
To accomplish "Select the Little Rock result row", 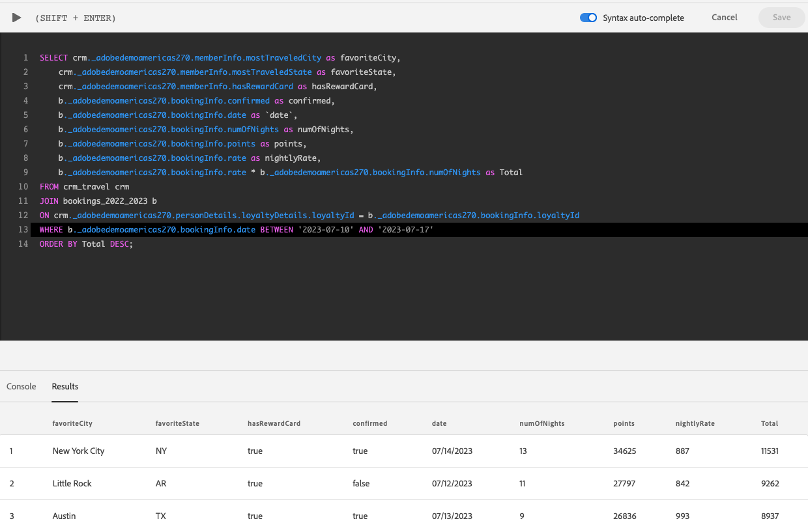I will [404, 483].
